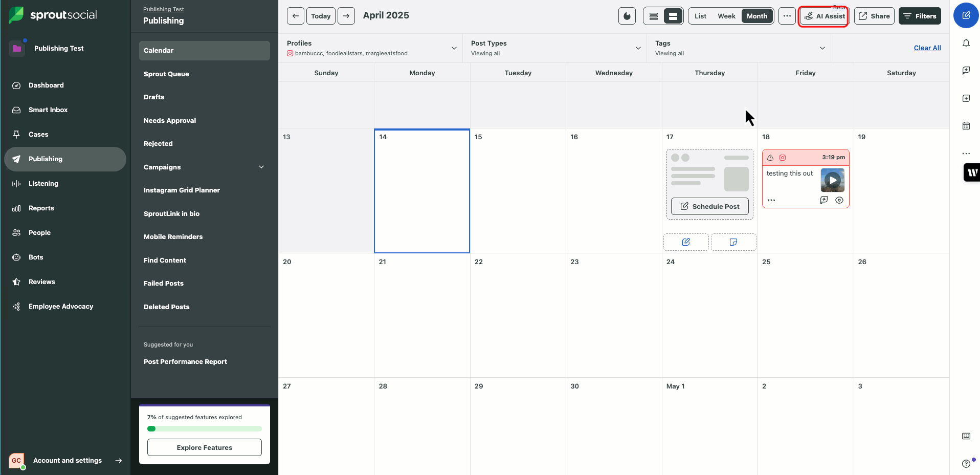Screen dimensions: 980x475
Task: Open Employee Advocacy in the sidebar
Action: click(x=65, y=307)
